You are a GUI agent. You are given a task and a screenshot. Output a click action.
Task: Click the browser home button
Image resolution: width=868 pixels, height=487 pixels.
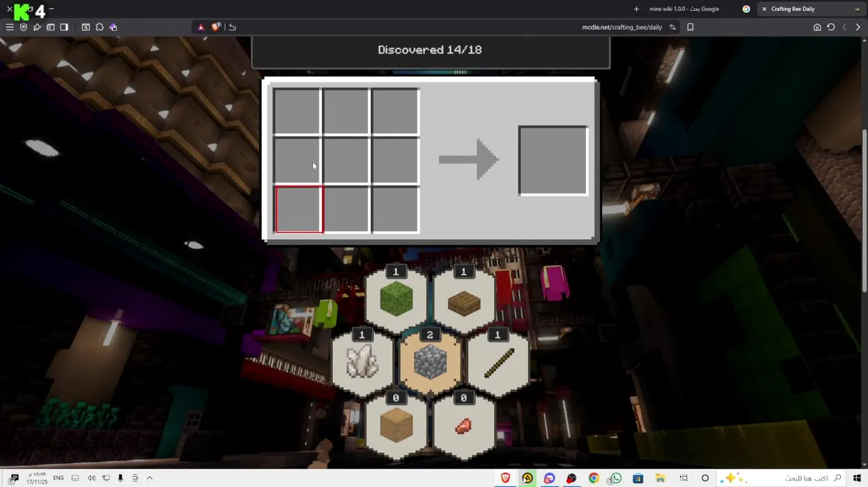pyautogui.click(x=817, y=27)
